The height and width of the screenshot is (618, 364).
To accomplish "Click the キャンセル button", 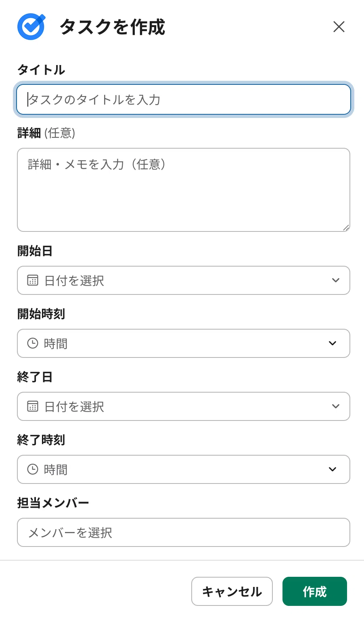I will (232, 591).
